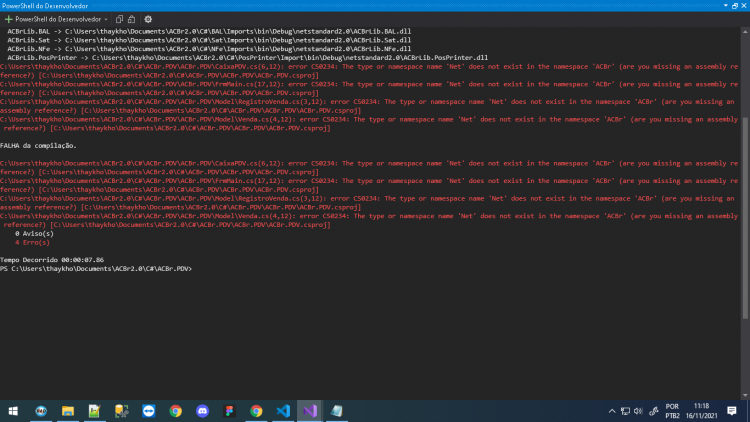This screenshot has width=750, height=422.
Task: Click the scrollbar down arrow
Action: pyautogui.click(x=745, y=395)
